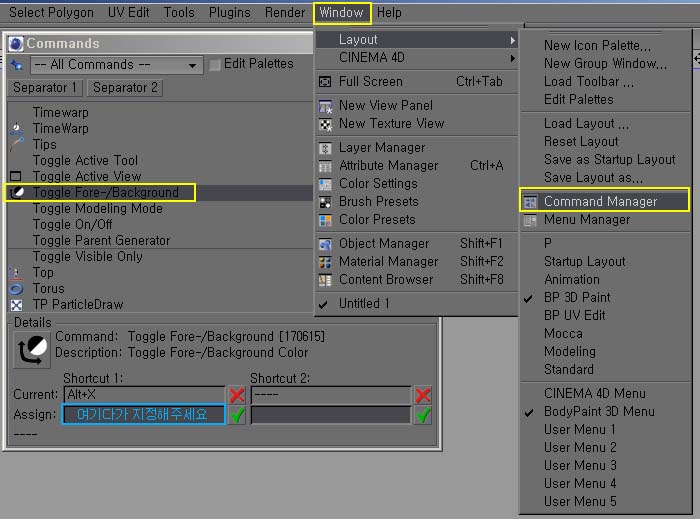Switch to the Animation layout
This screenshot has height=519, width=700.
click(571, 280)
